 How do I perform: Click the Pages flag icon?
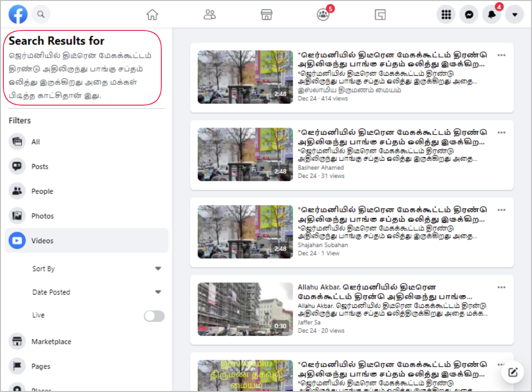pyautogui.click(x=17, y=366)
